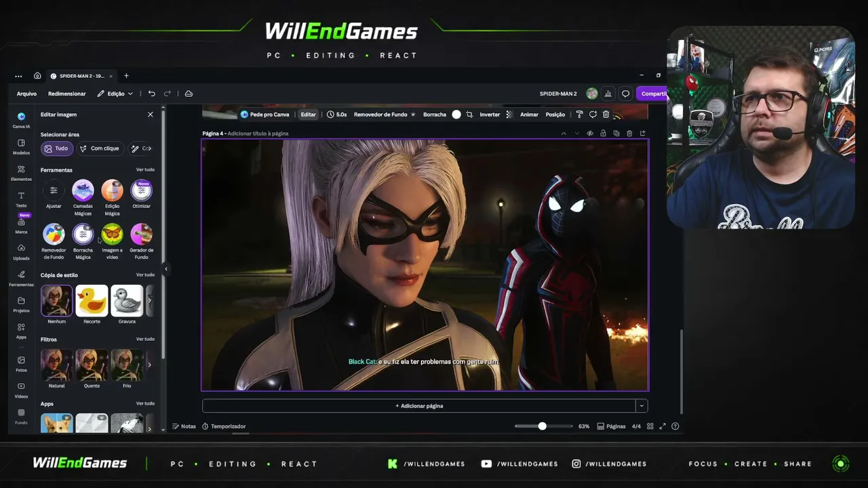Select the Texto tool in sidebar

point(21,199)
